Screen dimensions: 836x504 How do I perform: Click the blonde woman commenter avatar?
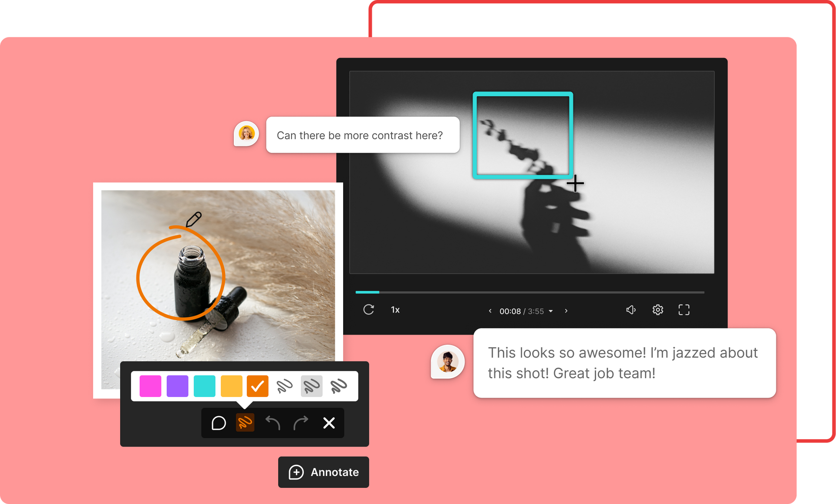pos(246,133)
